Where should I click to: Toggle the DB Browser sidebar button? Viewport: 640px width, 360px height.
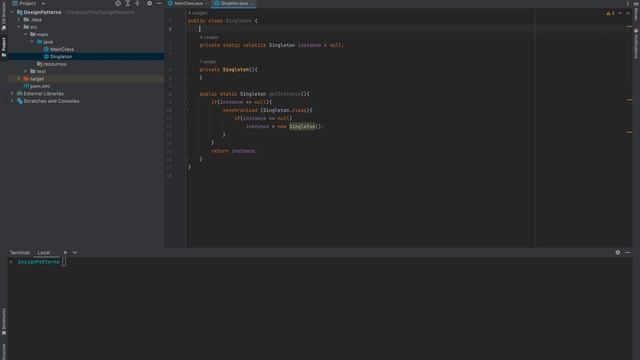click(x=4, y=16)
